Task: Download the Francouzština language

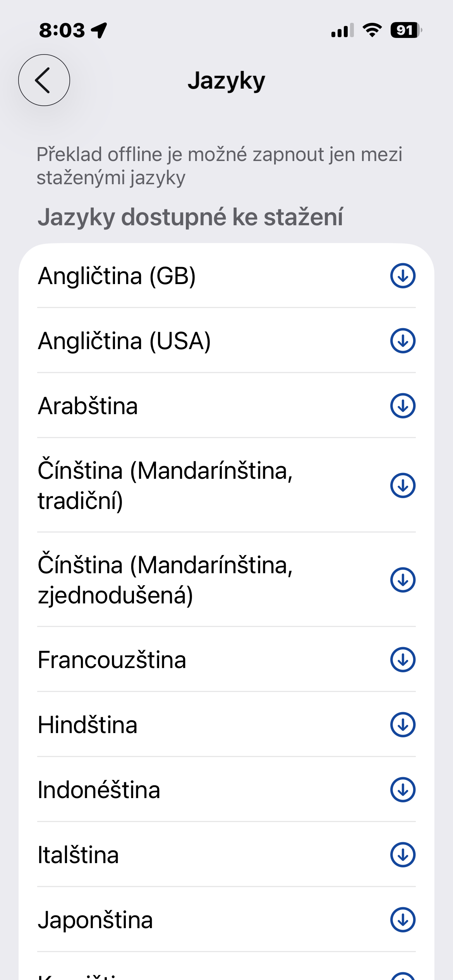Action: coord(403,660)
